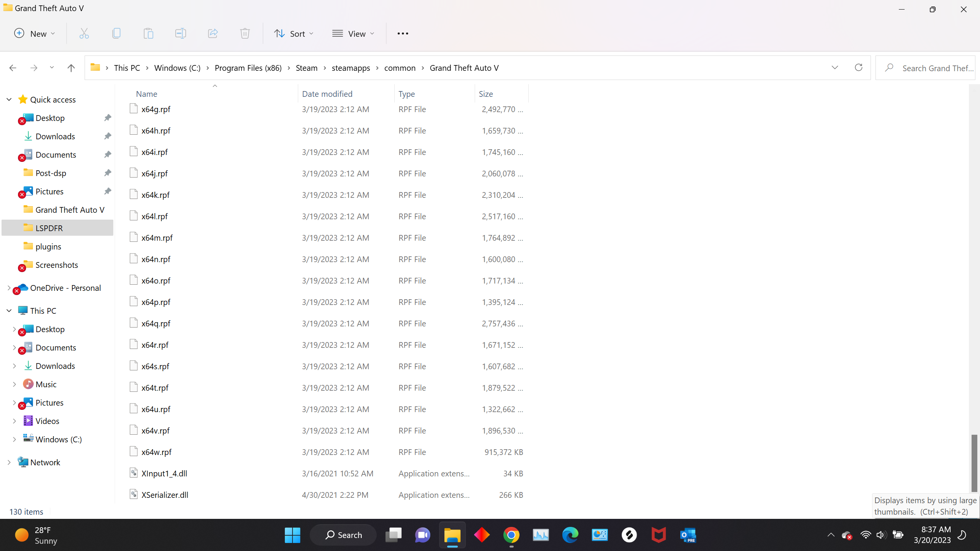Expand the Network tree node
Viewport: 980px width, 551px height.
9,462
